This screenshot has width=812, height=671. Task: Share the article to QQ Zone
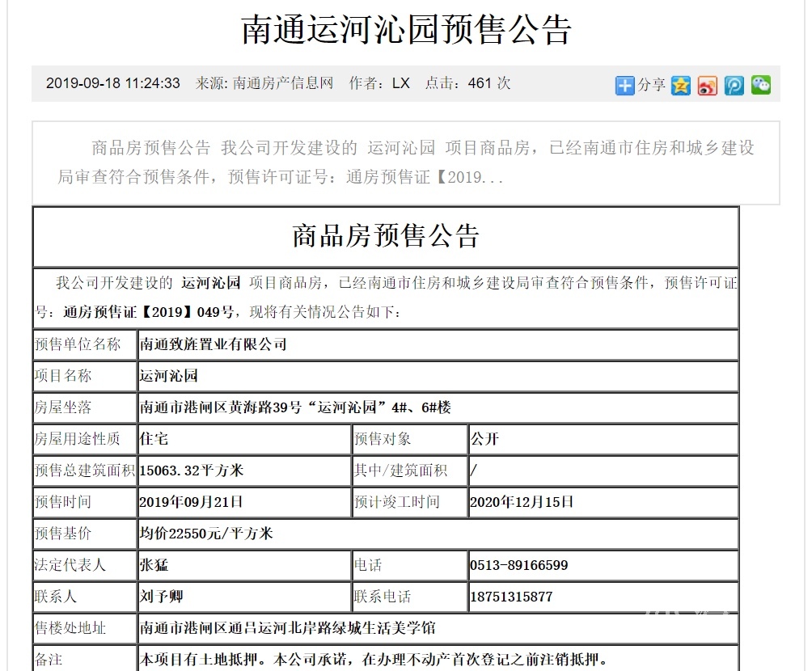pyautogui.click(x=681, y=85)
